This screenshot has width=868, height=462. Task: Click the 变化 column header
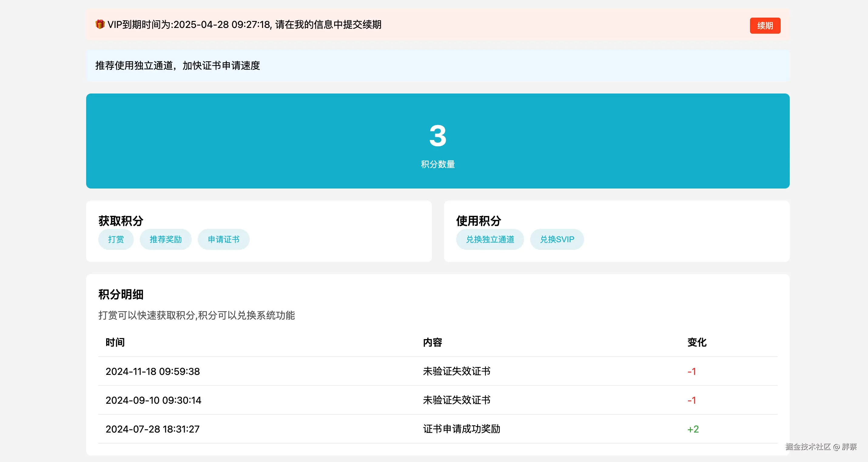pos(696,342)
